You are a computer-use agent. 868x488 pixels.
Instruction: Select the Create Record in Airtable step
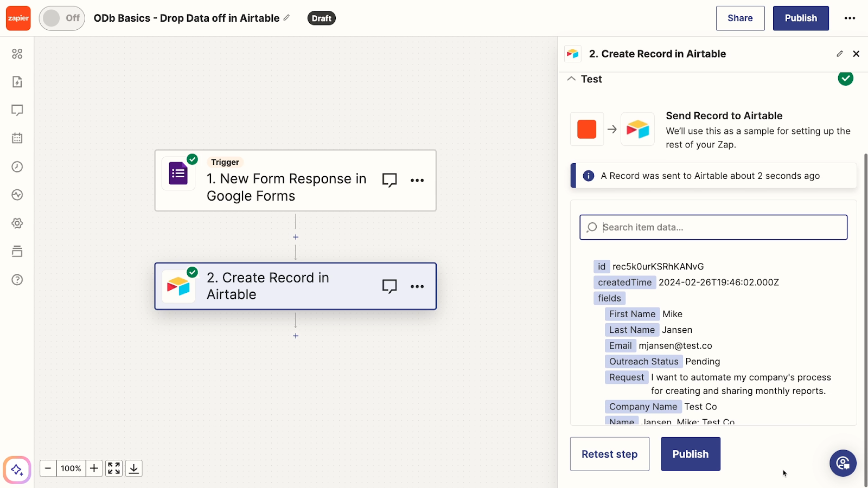pyautogui.click(x=295, y=286)
